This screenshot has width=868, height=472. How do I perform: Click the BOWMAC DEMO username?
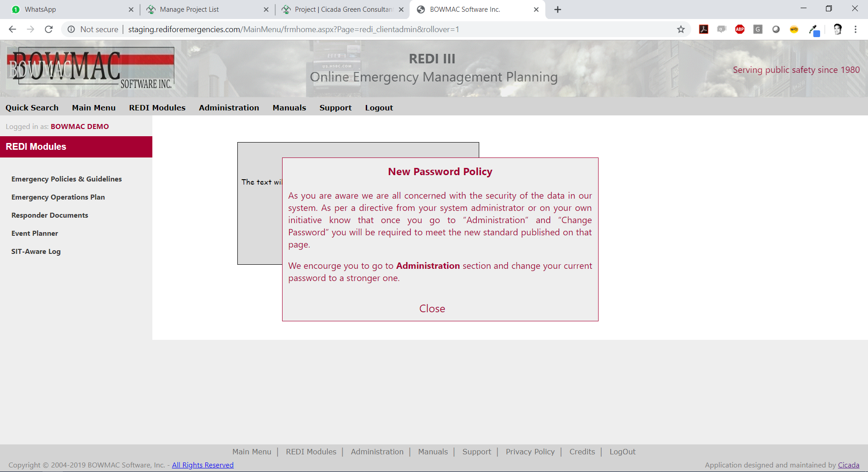click(80, 127)
